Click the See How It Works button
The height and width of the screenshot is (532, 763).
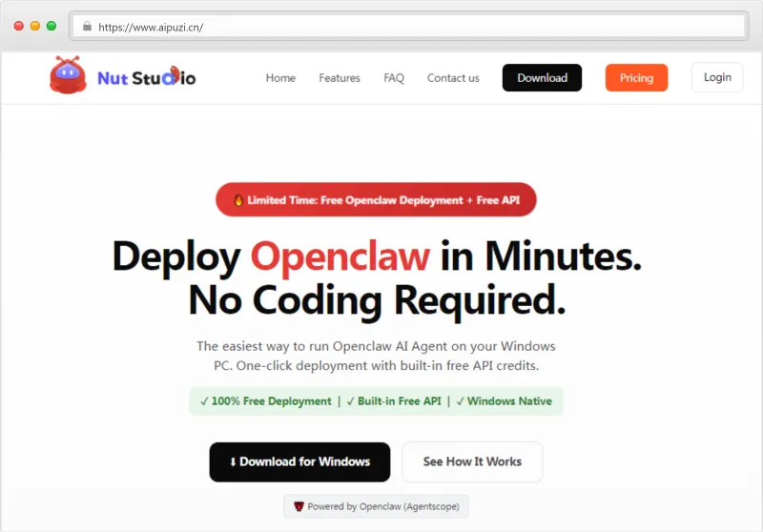pyautogui.click(x=472, y=461)
